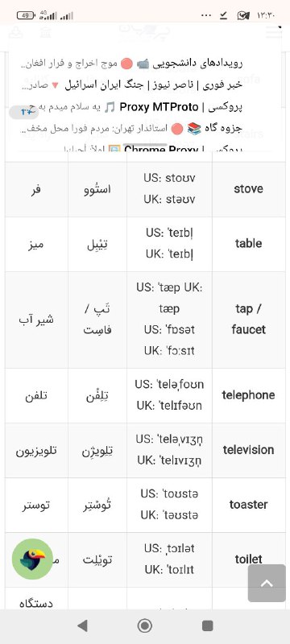290x644 pixels.
Task: Tap the word toaster in table
Action: 248,505
